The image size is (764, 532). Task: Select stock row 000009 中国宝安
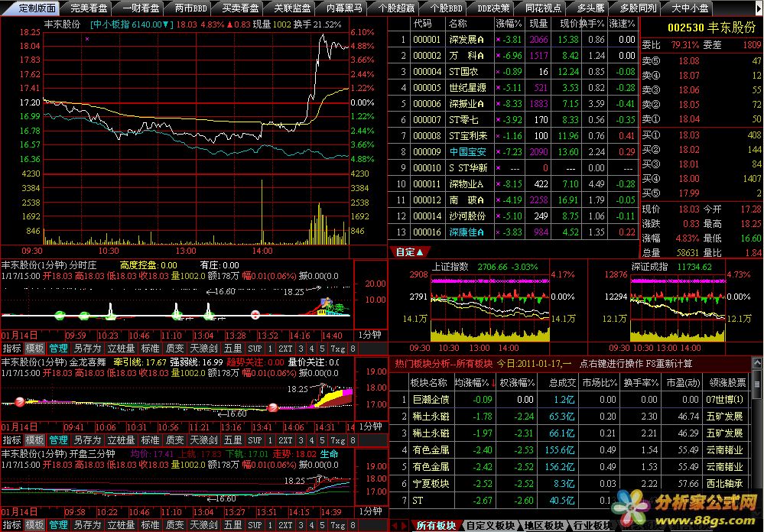(x=513, y=152)
